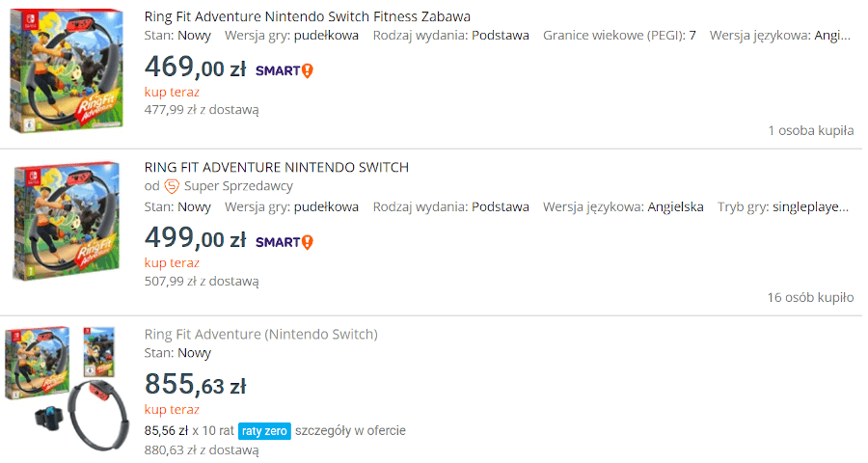Click 'kup teraz' under 499,00 zł
Viewport: 868px width, 463px height.
tap(172, 263)
